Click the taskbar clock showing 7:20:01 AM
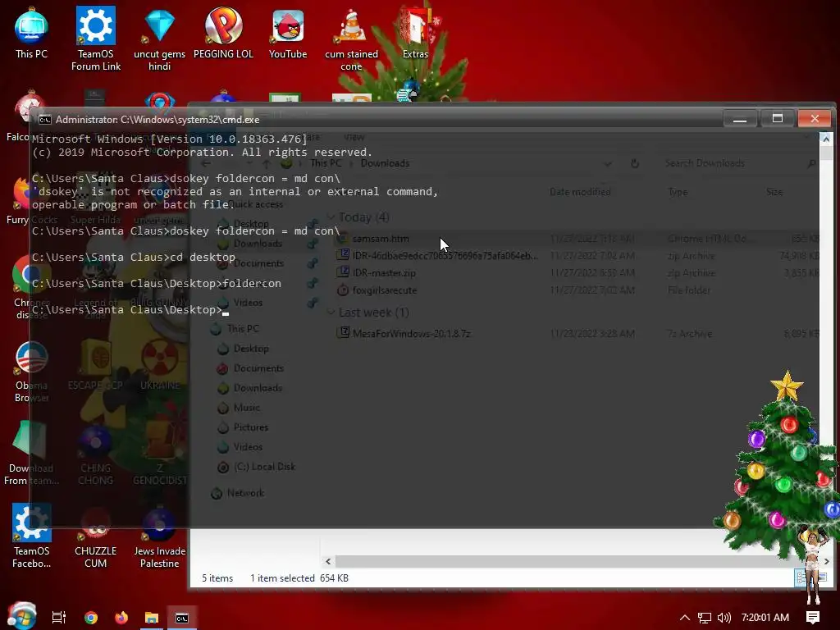The height and width of the screenshot is (630, 840). click(x=765, y=617)
